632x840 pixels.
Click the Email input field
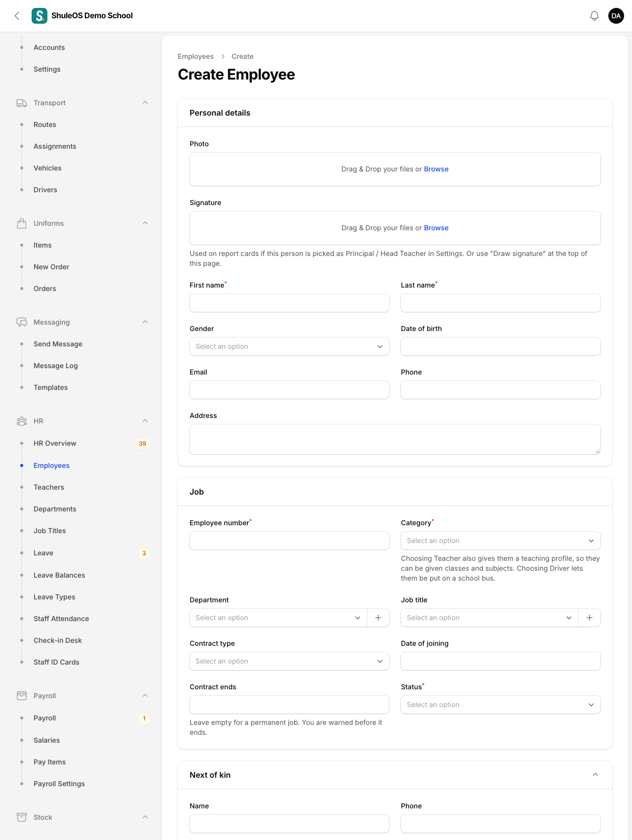point(289,390)
